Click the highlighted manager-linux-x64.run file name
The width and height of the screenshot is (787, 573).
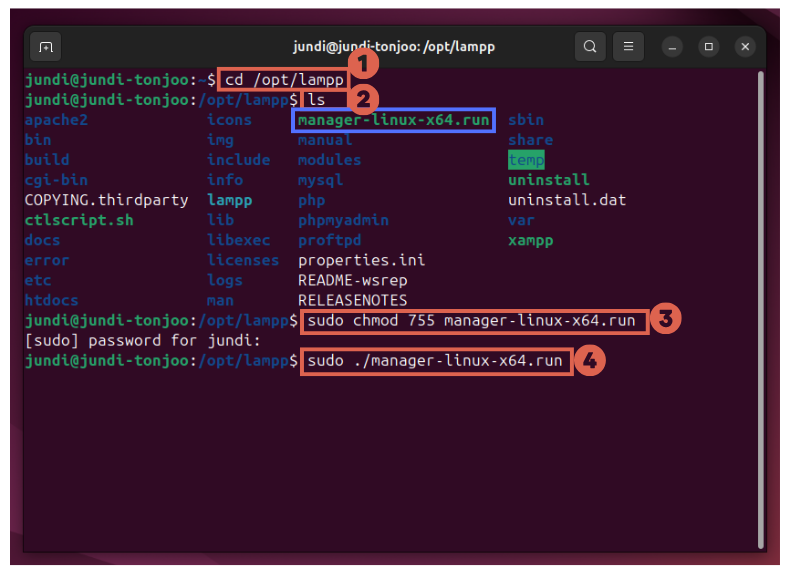tap(394, 120)
